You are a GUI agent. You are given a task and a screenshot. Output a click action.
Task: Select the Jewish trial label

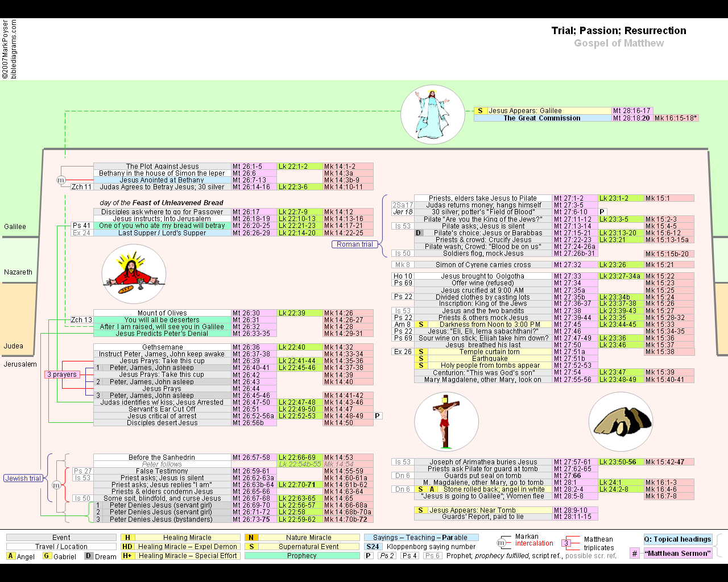(23, 478)
